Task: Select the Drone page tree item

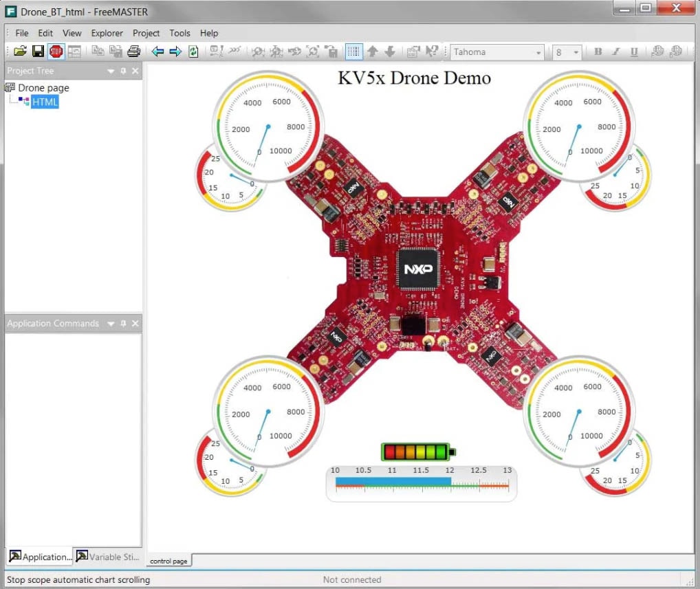Action: tap(43, 88)
